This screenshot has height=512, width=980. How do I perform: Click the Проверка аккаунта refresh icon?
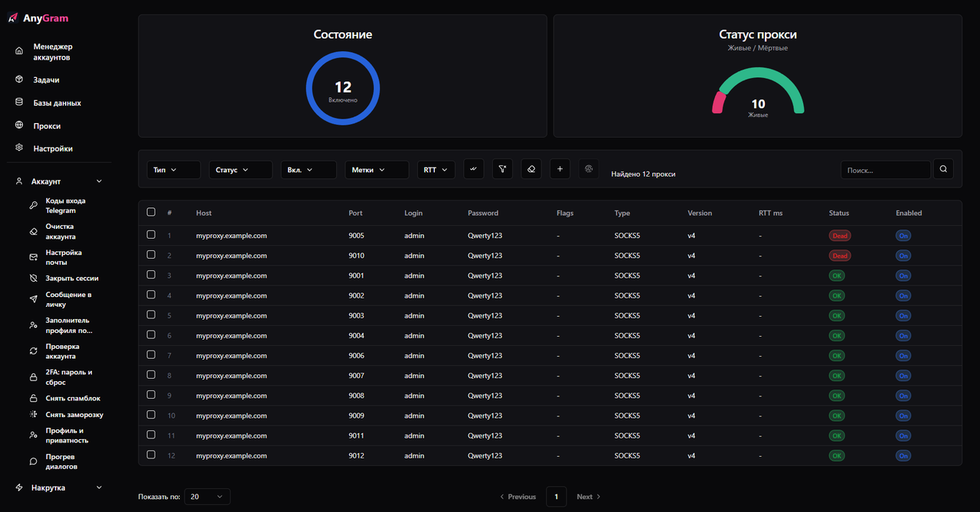(33, 351)
